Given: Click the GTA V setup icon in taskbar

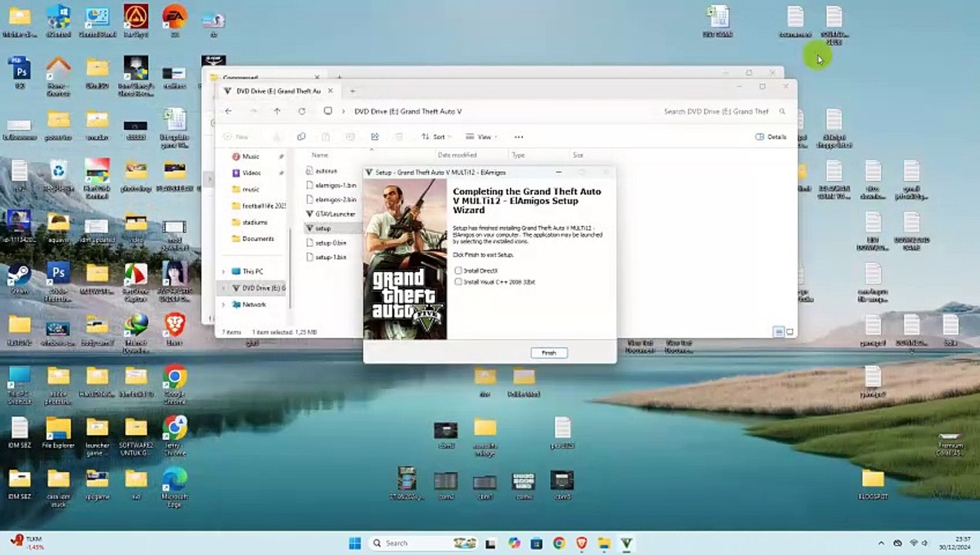Looking at the screenshot, I should click(x=626, y=543).
